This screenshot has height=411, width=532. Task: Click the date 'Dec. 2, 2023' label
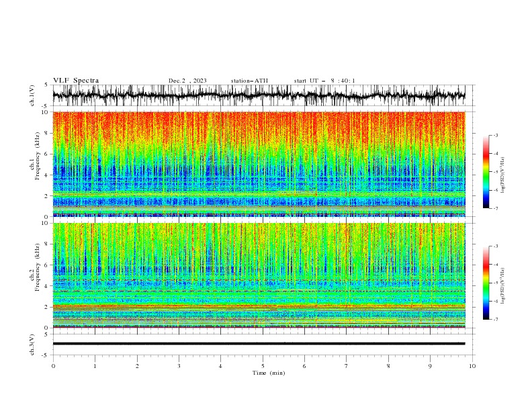pos(187,81)
